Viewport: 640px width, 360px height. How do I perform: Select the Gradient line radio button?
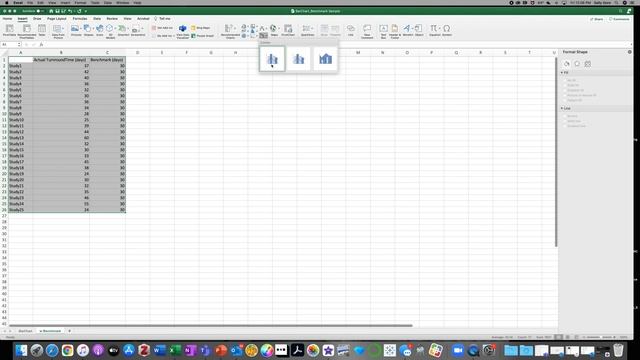565,126
